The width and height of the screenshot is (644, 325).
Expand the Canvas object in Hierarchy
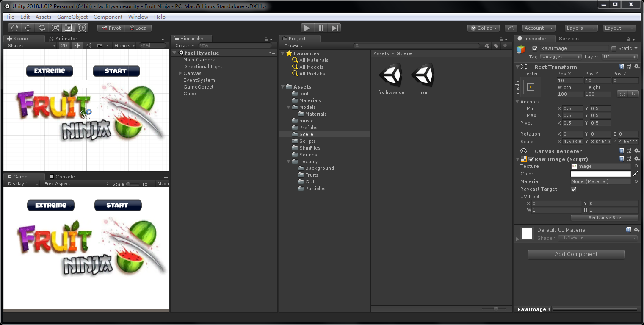click(x=180, y=73)
